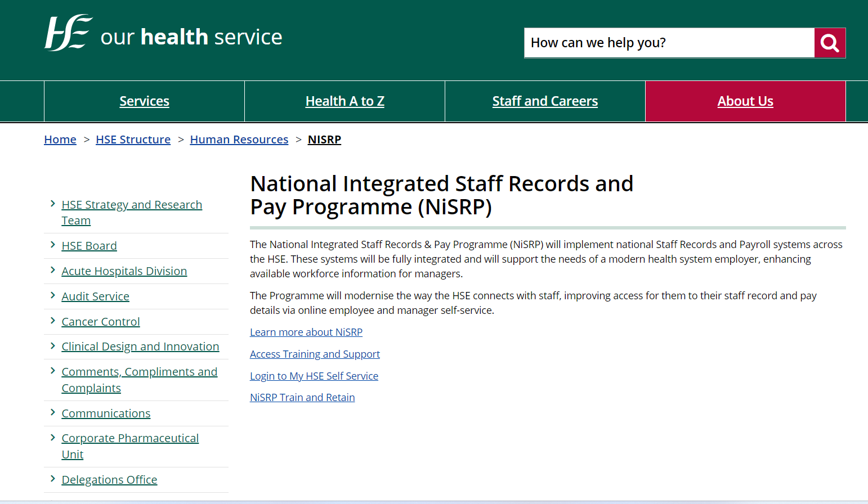The height and width of the screenshot is (504, 868).
Task: Open Learn more about NiSRP link
Action: point(306,332)
